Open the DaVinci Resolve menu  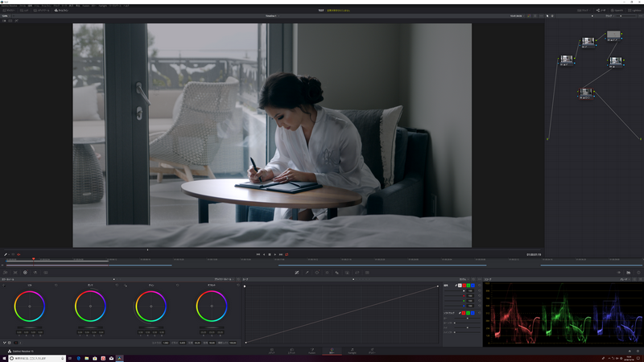(9, 6)
